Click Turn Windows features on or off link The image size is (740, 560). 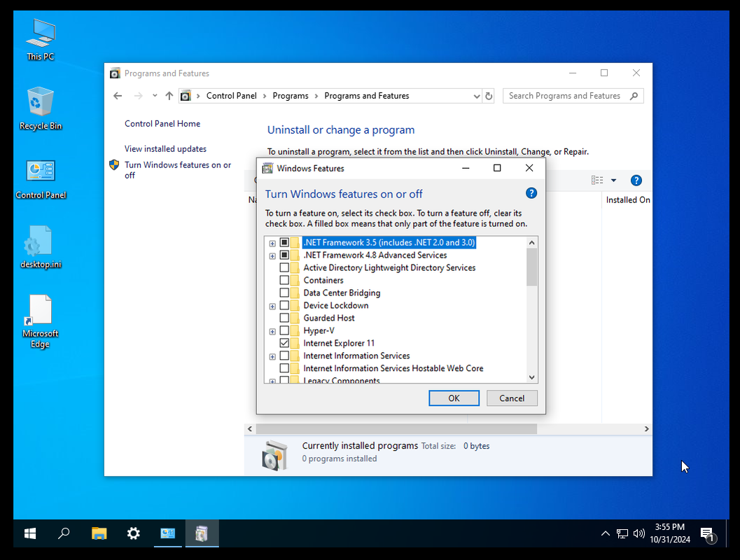178,170
